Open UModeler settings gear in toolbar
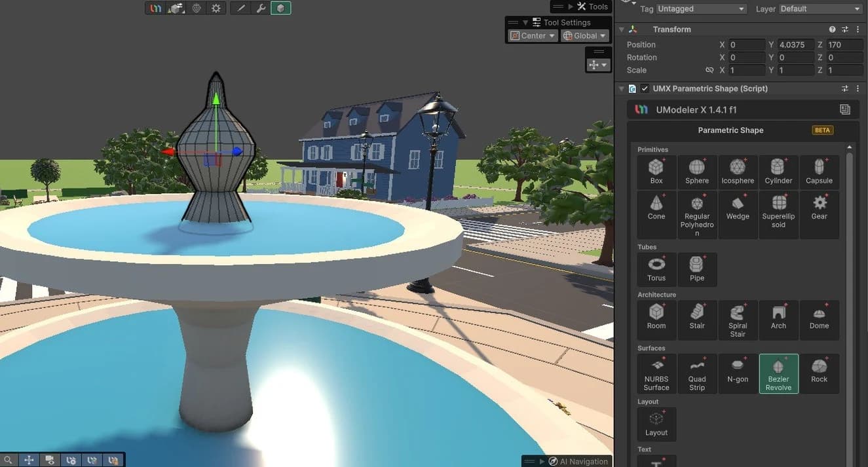868x467 pixels. [216, 8]
